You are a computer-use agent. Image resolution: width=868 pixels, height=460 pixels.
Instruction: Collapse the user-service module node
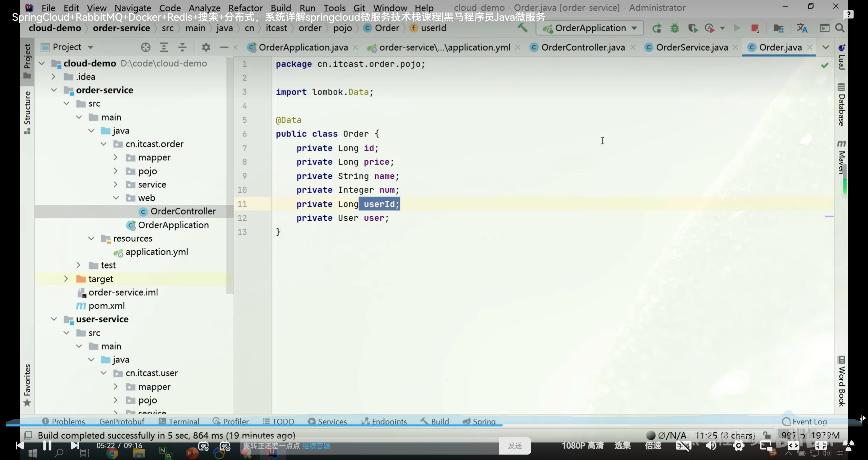[x=54, y=319]
